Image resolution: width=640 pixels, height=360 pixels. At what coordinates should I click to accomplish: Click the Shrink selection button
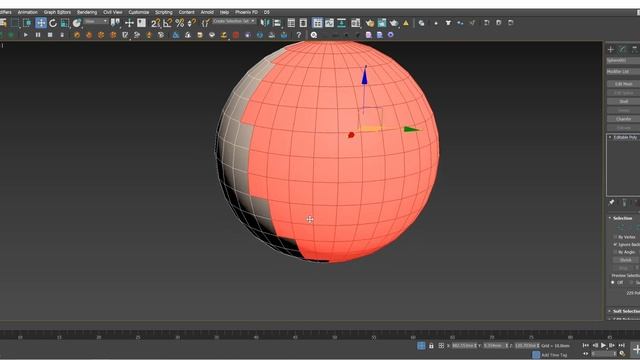coord(625,260)
